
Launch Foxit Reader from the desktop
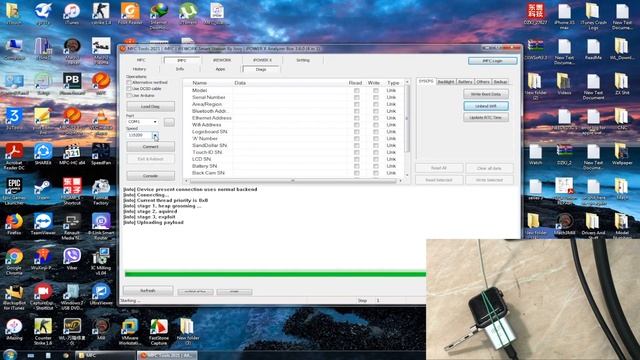(x=130, y=13)
